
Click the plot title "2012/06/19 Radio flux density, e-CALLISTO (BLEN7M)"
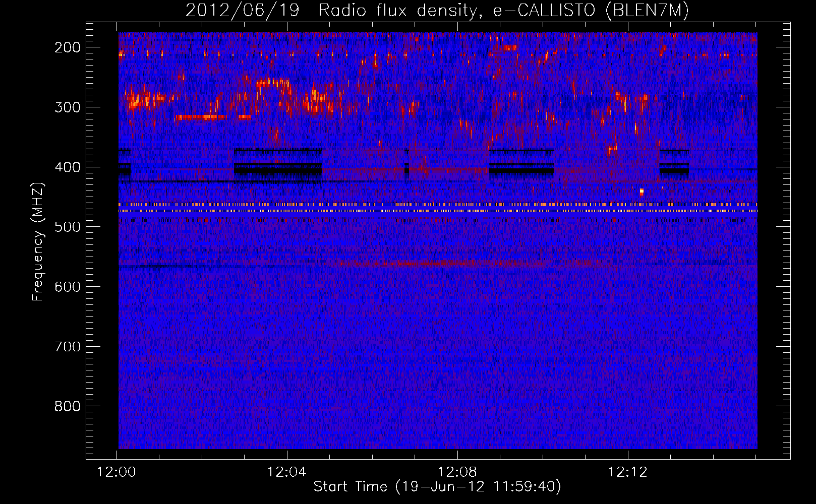437,11
